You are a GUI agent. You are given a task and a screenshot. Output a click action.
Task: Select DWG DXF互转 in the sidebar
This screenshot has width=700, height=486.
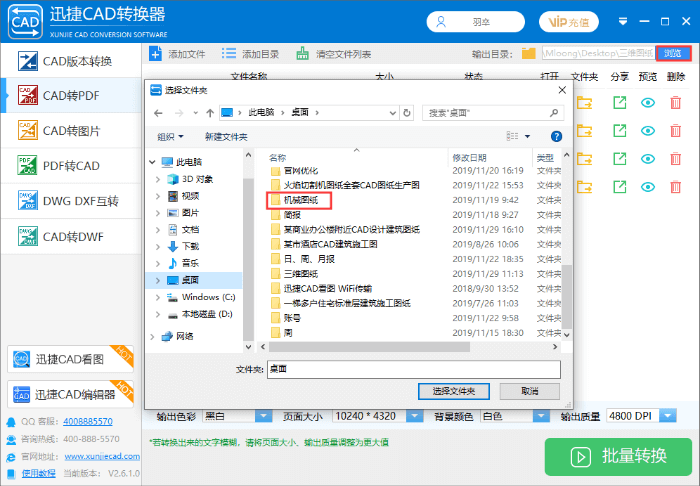tap(71, 201)
